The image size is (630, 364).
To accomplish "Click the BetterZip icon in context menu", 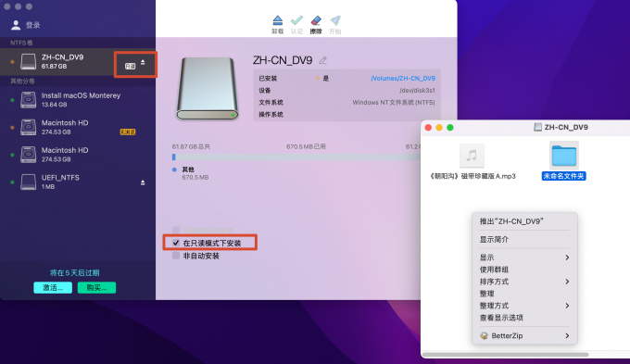I will click(485, 335).
